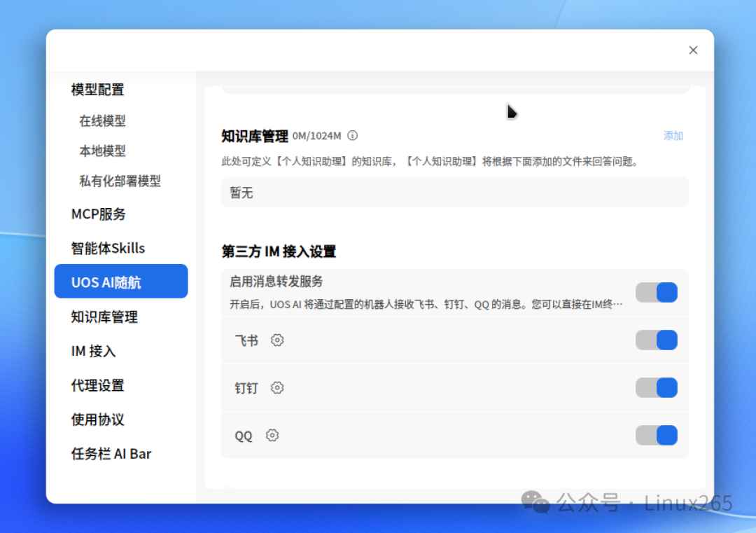Viewport: 756px width, 533px height.
Task: Open the 智能体Skills section
Action: pos(108,247)
